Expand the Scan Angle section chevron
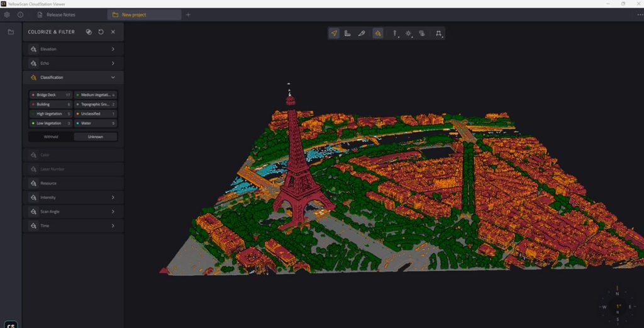 (113, 212)
